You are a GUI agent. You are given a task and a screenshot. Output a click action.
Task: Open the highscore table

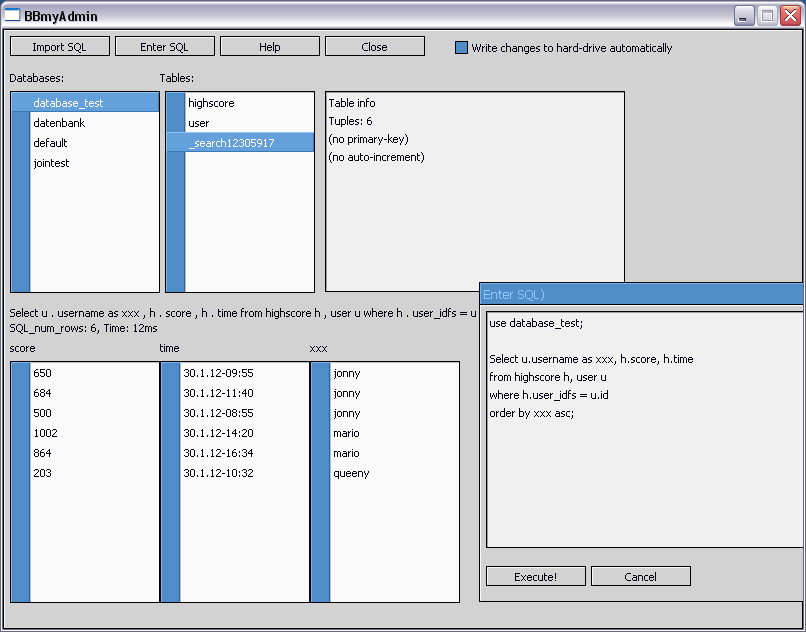(x=211, y=103)
